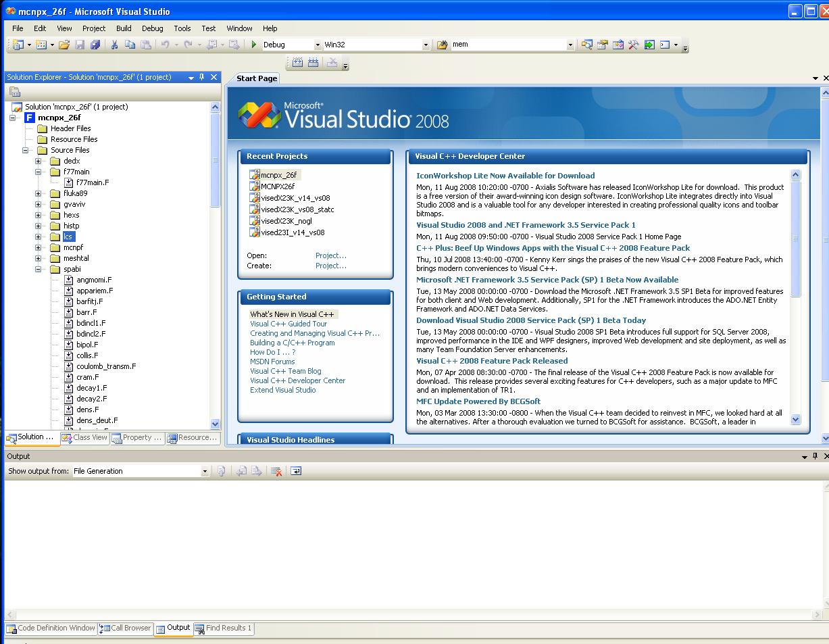Click the green Start Debugging arrow
829x644 pixels.
pyautogui.click(x=253, y=45)
